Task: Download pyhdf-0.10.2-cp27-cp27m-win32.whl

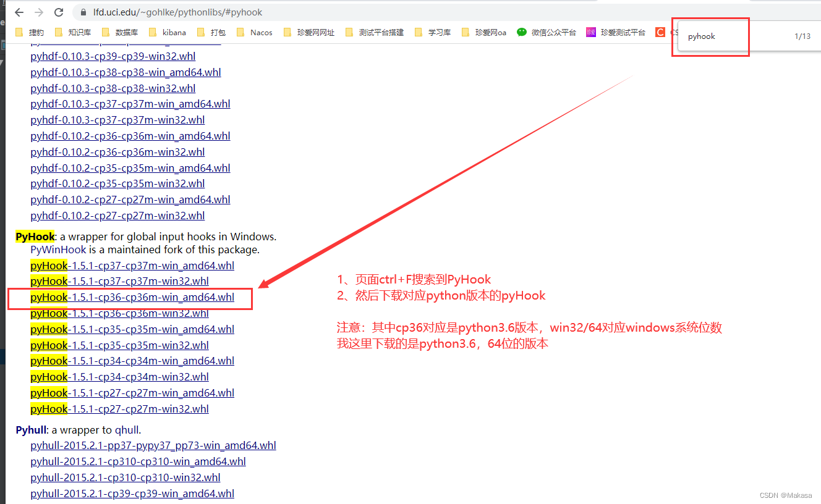Action: [117, 216]
